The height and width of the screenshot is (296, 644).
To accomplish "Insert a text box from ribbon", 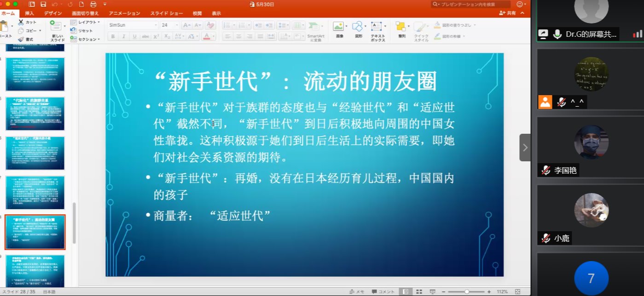I will click(377, 27).
